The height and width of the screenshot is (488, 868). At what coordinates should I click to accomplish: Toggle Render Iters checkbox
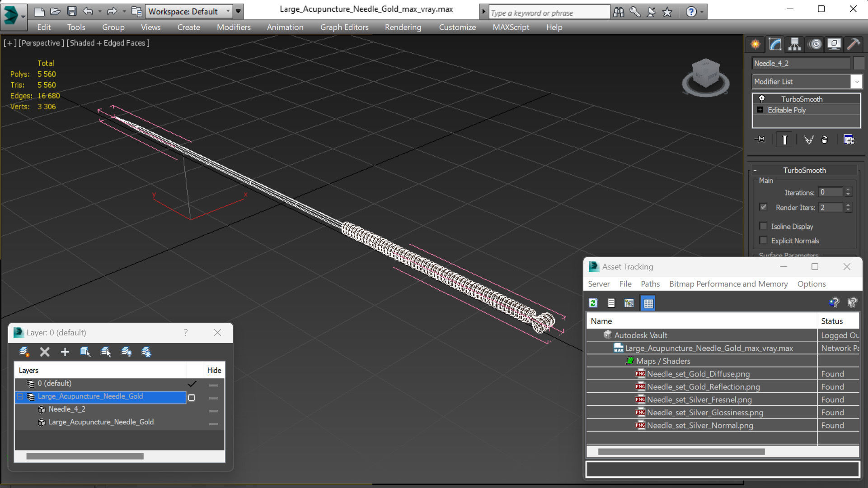point(763,207)
